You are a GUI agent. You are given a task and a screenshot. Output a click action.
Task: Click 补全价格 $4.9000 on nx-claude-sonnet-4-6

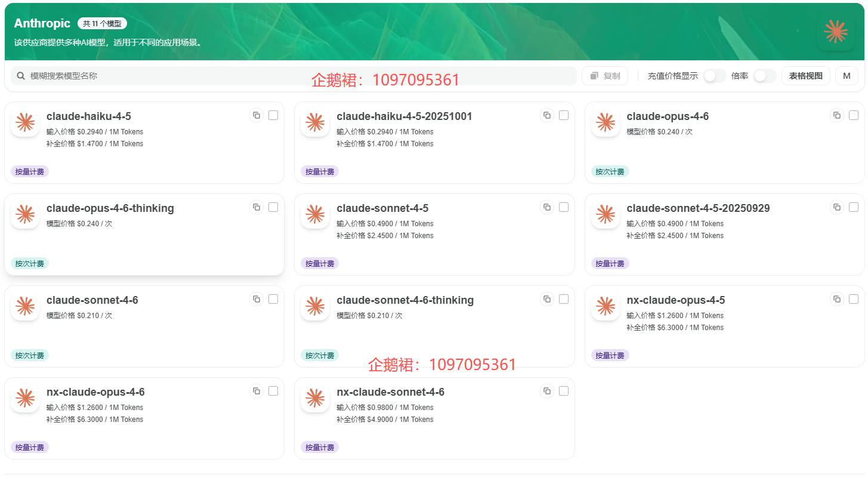pos(385,420)
